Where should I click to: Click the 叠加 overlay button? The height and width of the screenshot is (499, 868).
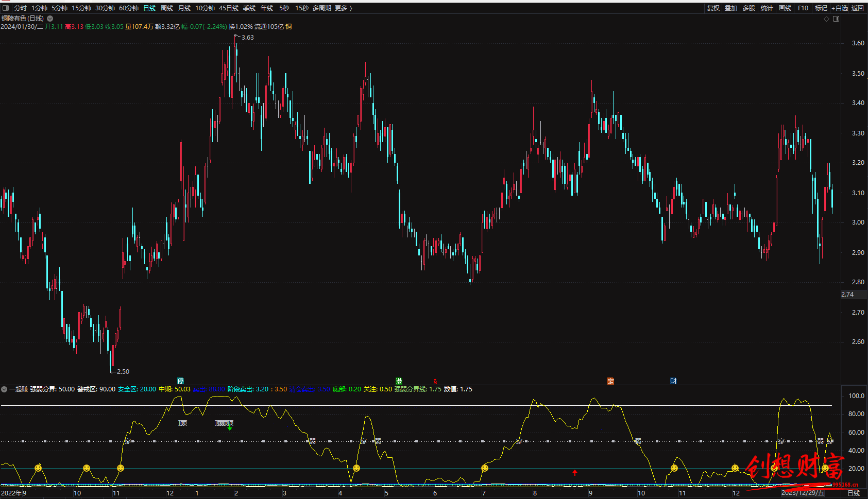(731, 8)
